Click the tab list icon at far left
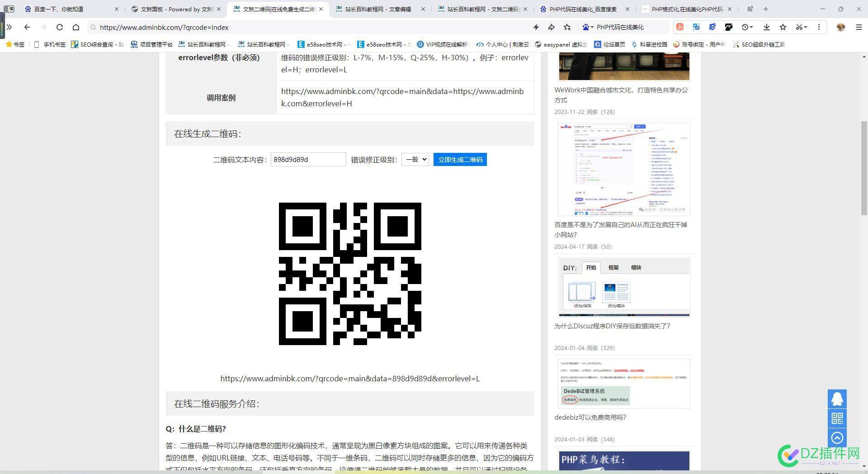868x474 pixels. tap(9, 9)
